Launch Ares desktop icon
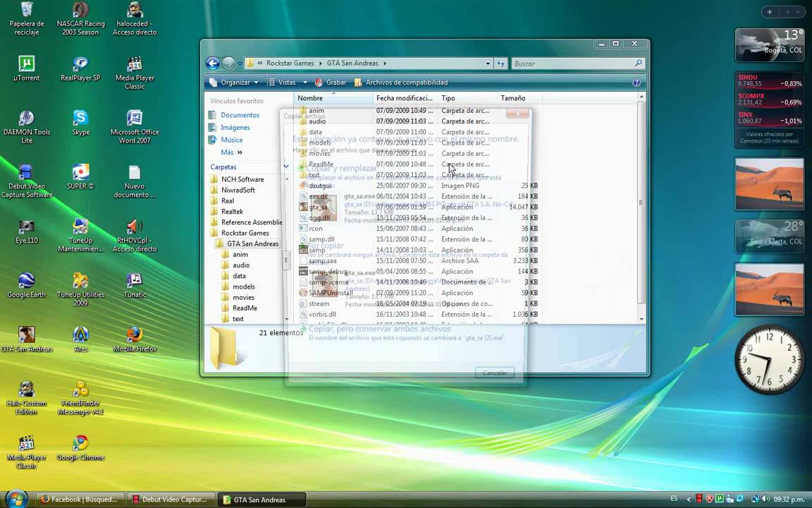 (x=80, y=340)
